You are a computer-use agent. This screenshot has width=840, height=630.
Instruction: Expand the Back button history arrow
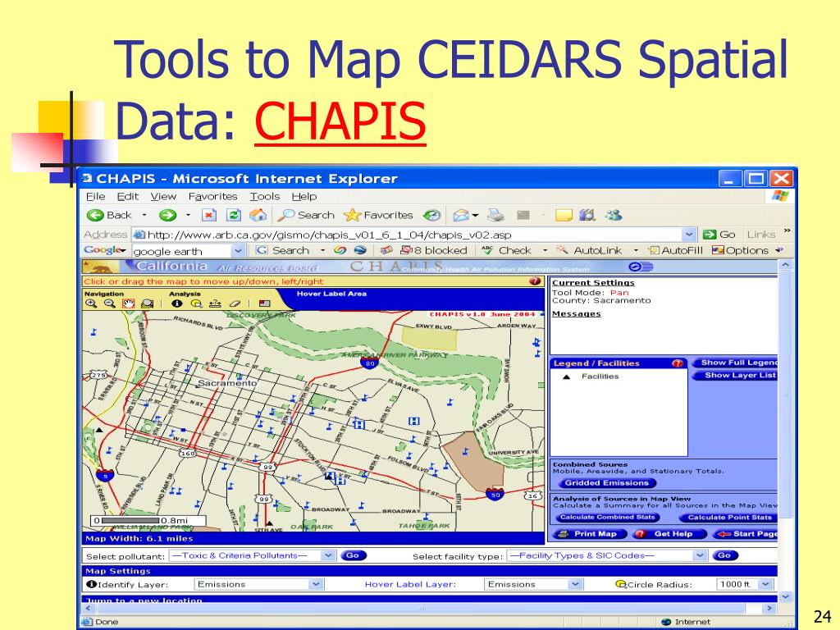click(144, 216)
